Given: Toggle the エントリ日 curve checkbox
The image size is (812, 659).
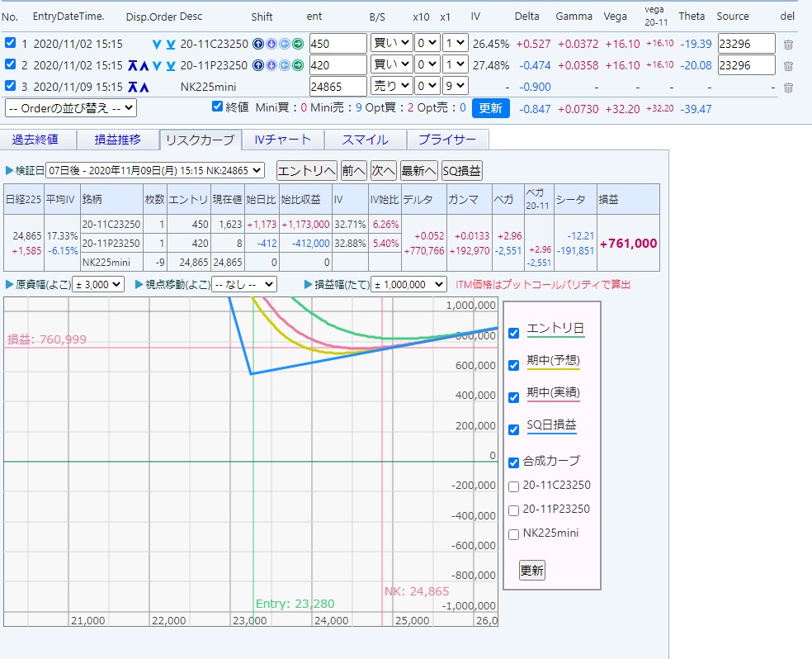Looking at the screenshot, I should click(514, 333).
